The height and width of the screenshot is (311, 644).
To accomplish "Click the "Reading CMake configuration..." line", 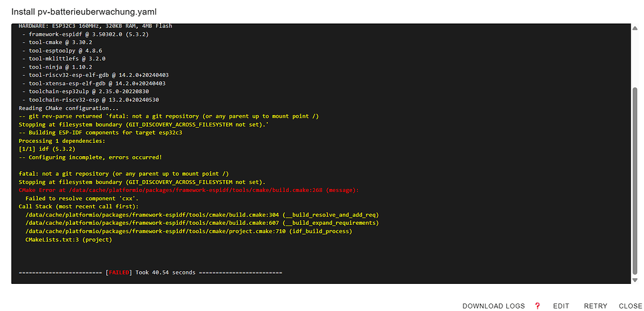I will [69, 108].
